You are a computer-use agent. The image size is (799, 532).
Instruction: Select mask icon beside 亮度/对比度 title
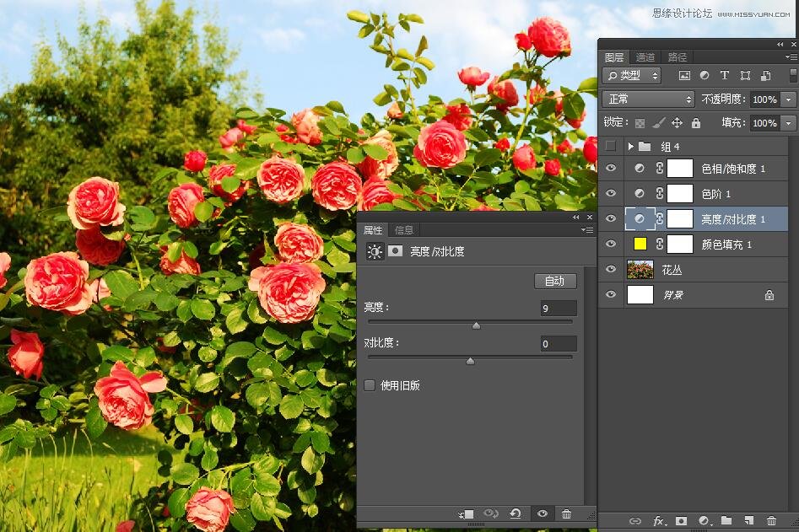coord(395,250)
